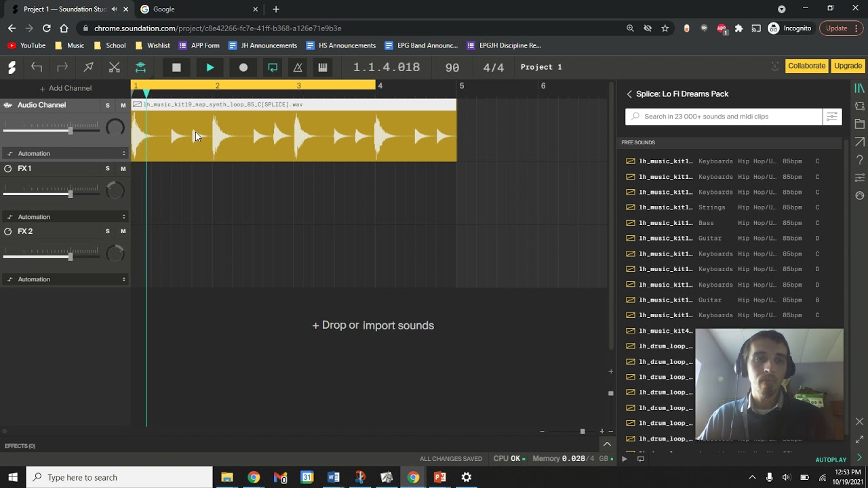868x488 pixels.
Task: Expand the bottom effects panel chevron
Action: [607, 445]
